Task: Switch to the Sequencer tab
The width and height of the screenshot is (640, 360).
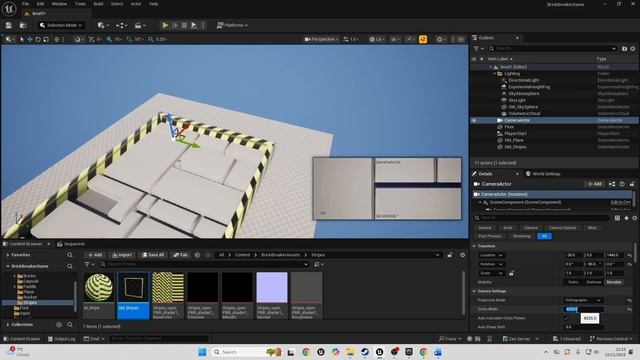Action: click(71, 244)
